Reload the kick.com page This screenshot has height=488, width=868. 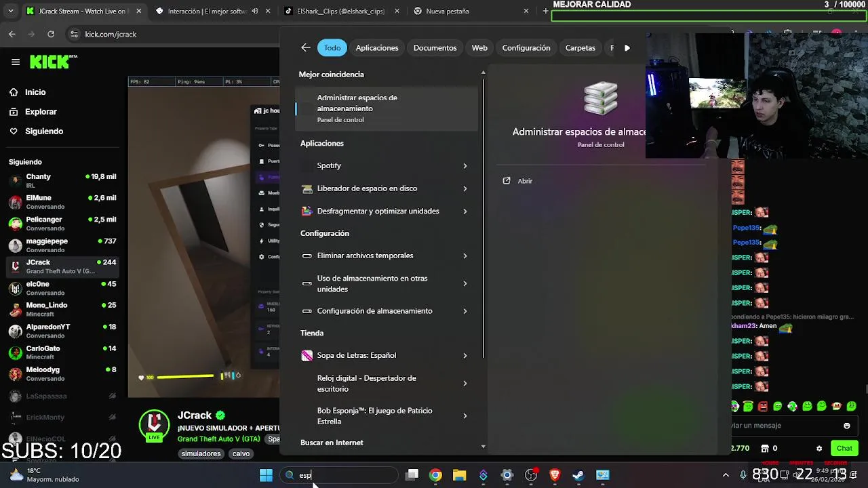click(51, 34)
